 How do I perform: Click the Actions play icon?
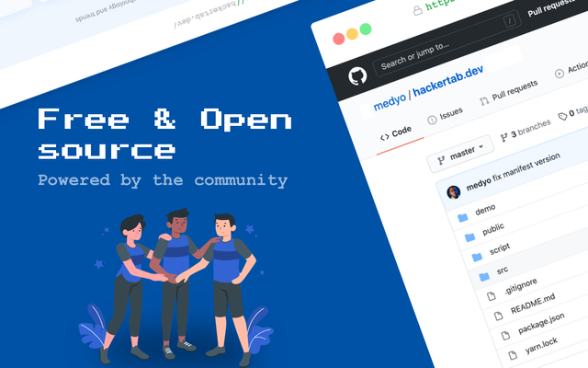(x=560, y=74)
